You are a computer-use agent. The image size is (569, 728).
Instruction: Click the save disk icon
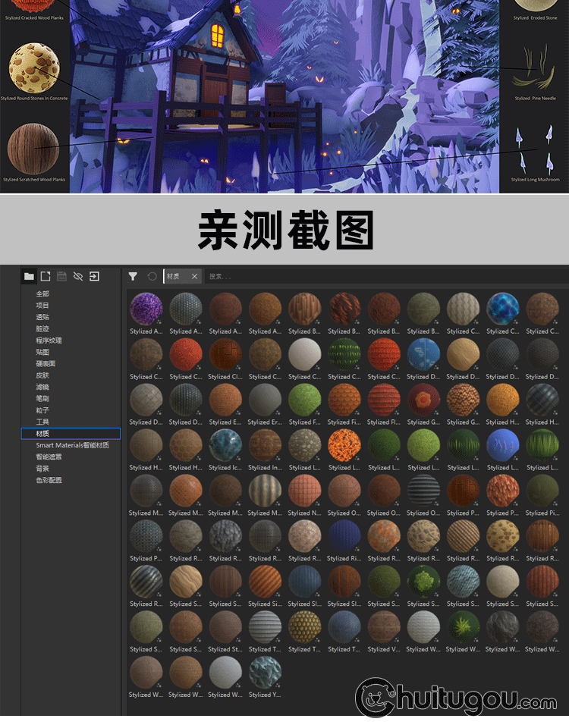61,277
